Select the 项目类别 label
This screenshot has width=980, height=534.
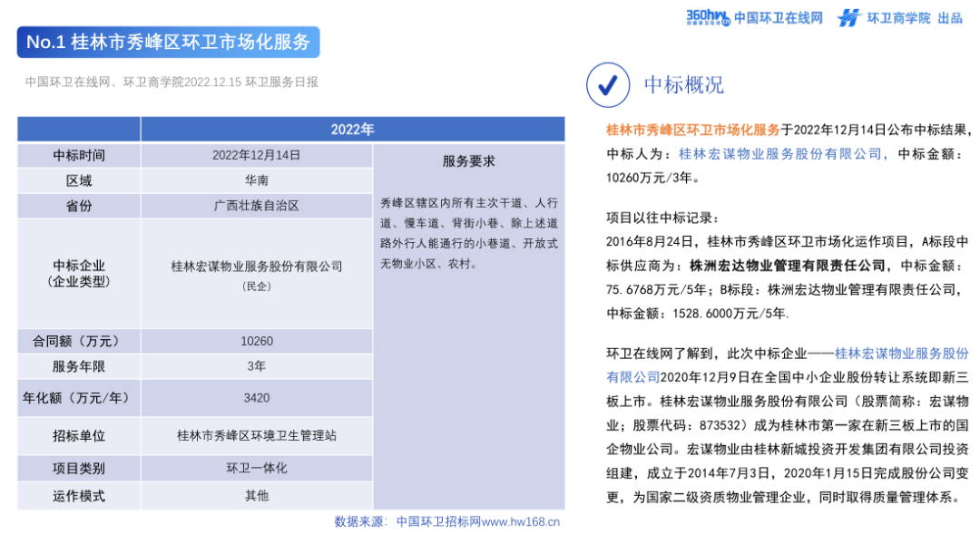tap(79, 469)
